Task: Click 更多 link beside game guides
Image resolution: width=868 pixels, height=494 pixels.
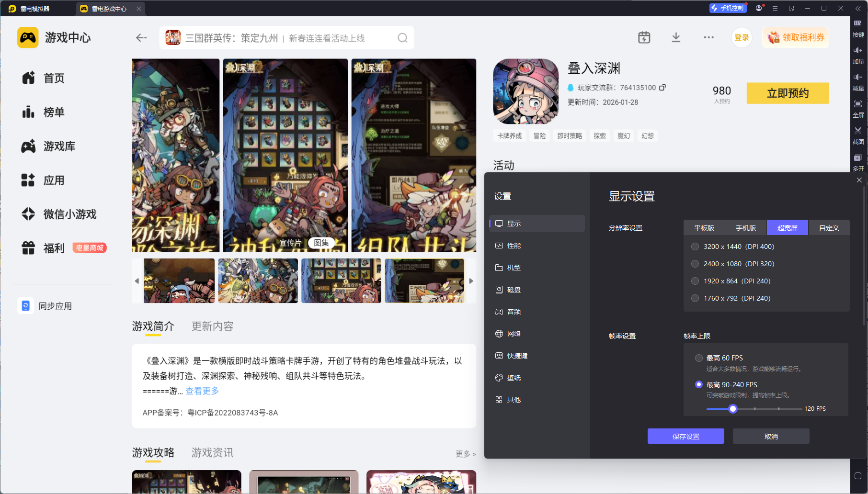Action: [x=466, y=454]
